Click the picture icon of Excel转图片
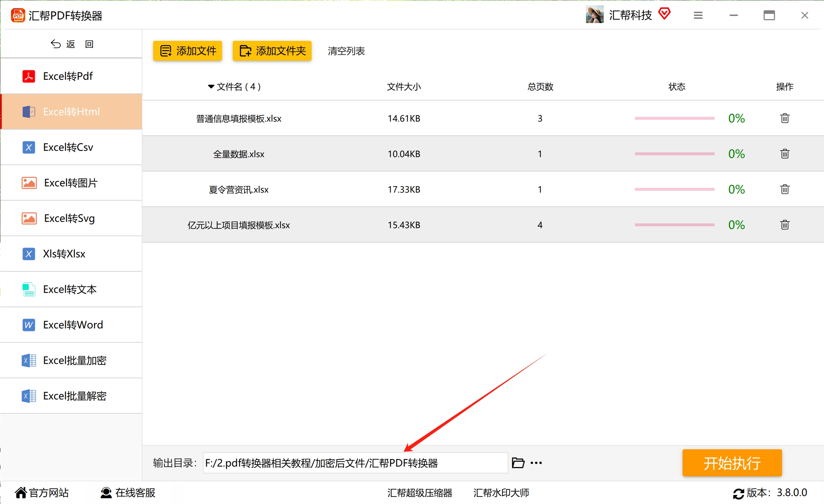The height and width of the screenshot is (504, 824). click(29, 183)
